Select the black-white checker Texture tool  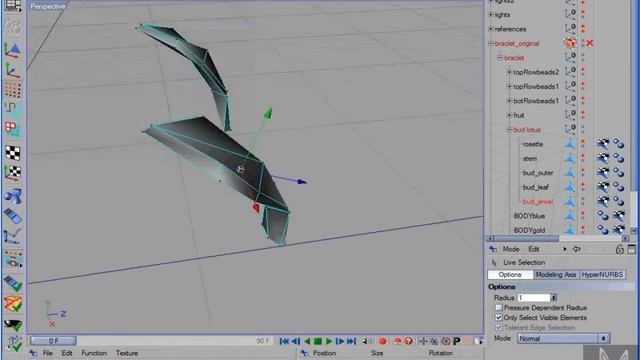[13, 153]
